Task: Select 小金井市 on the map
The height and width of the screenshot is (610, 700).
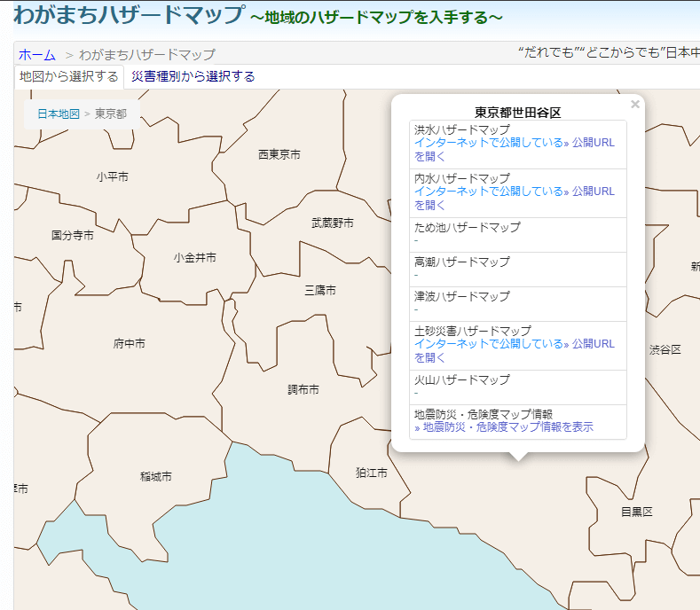Action: point(194,257)
